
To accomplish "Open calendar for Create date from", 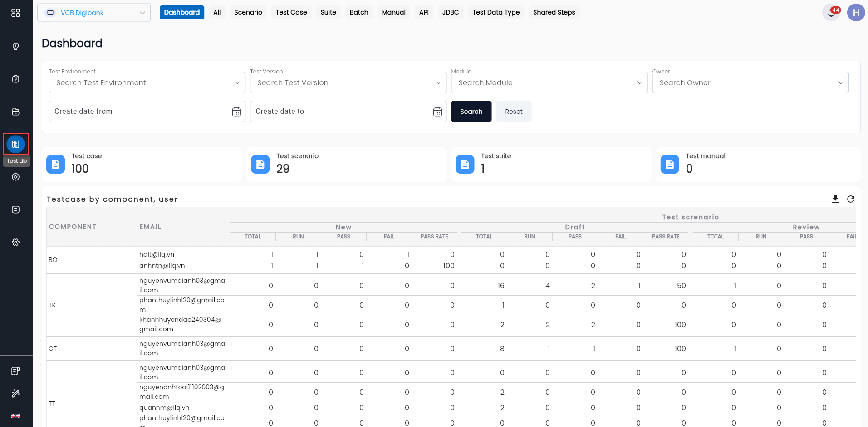I will coord(236,112).
